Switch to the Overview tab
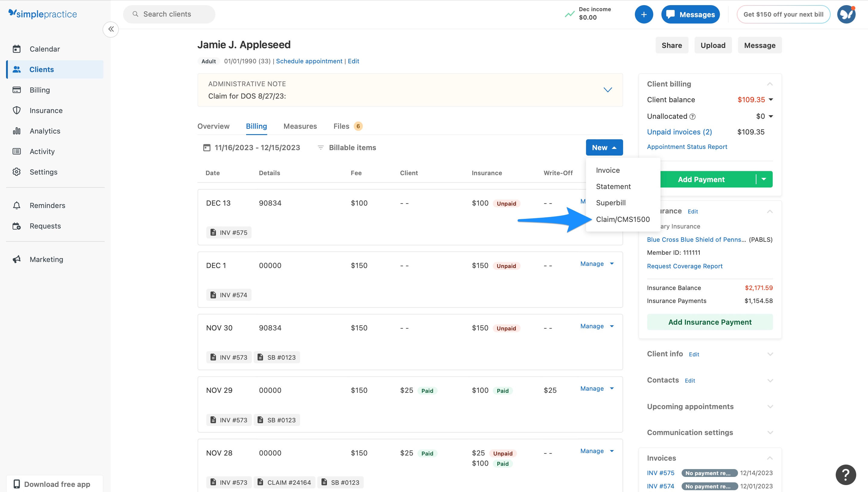Viewport: 868px width, 492px height. 213,126
